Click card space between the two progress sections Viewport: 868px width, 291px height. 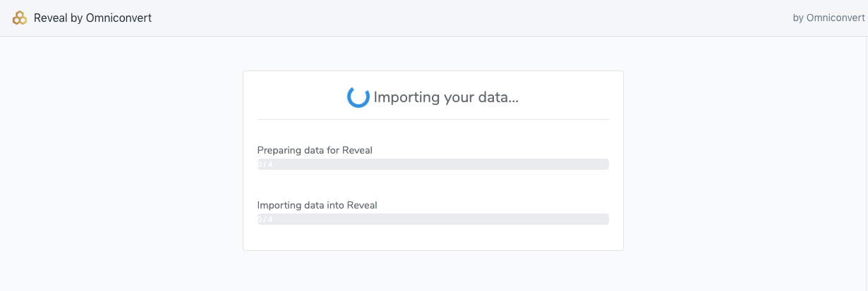pyautogui.click(x=433, y=185)
